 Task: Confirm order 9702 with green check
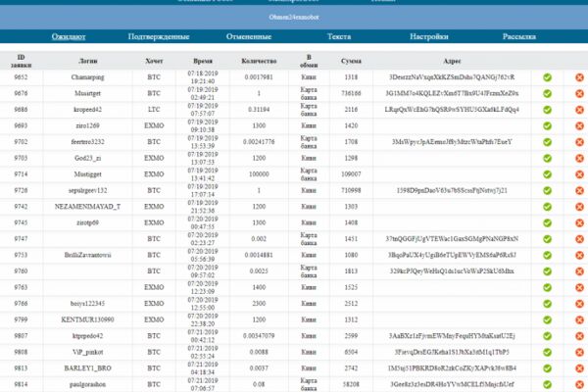click(x=548, y=142)
